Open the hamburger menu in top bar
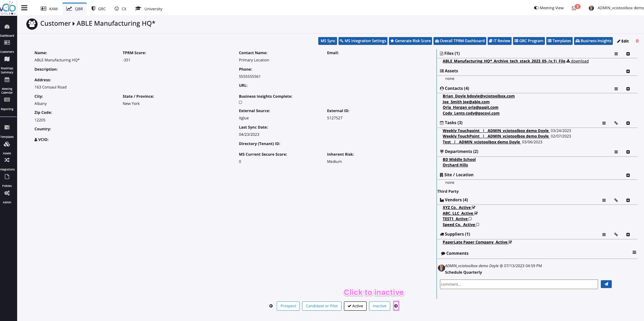 tap(24, 8)
